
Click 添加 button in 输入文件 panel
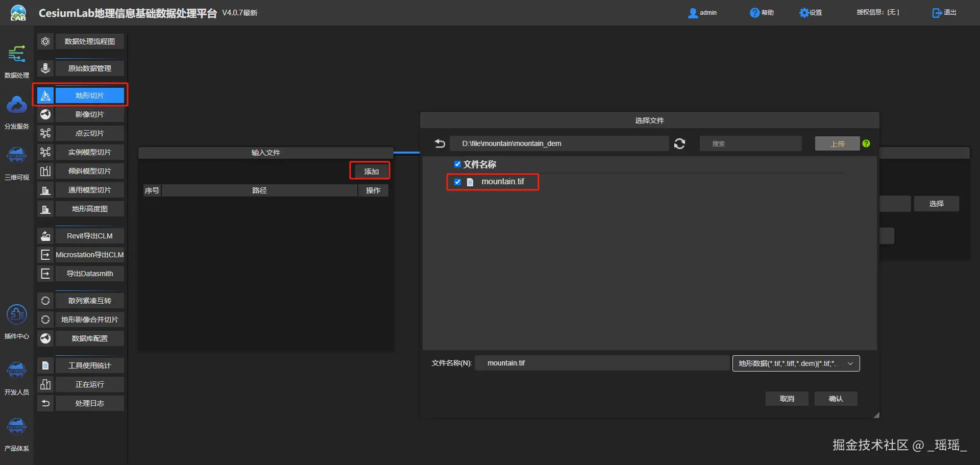coord(371,172)
